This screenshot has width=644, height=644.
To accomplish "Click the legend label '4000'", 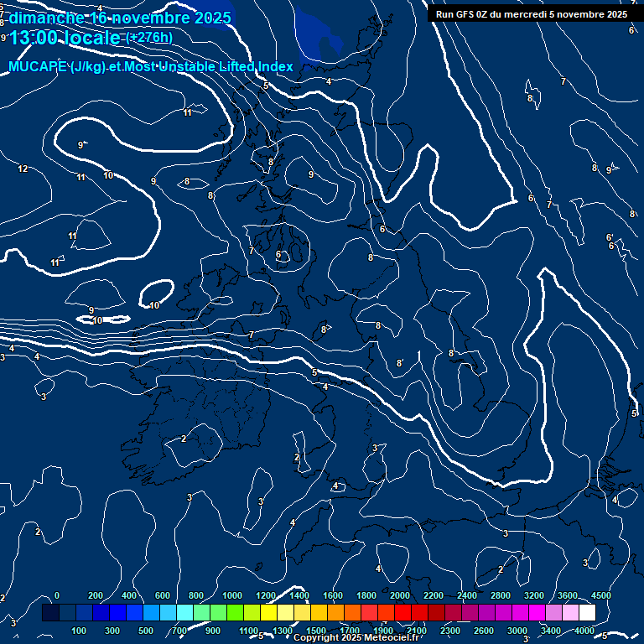I will [584, 631].
